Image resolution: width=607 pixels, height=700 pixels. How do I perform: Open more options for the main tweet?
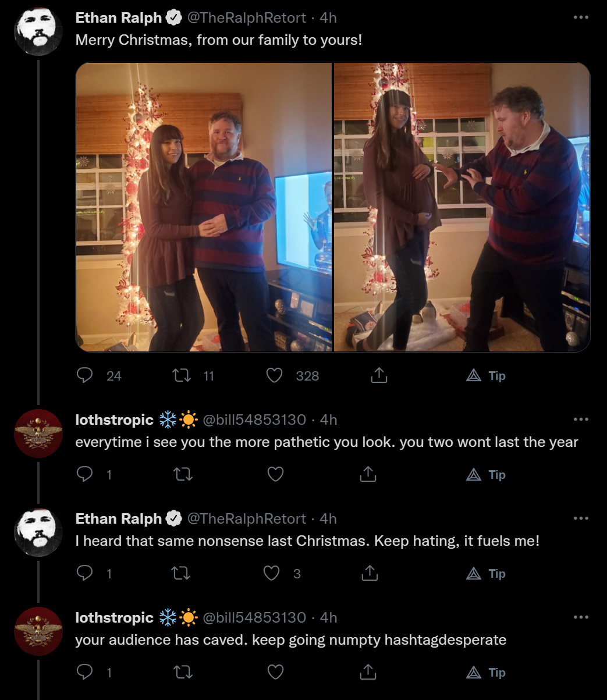581,17
